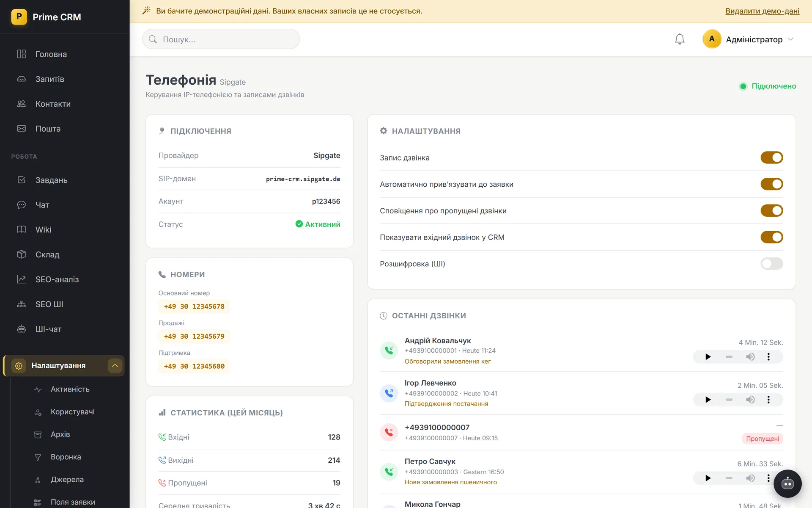812x508 pixels.
Task: Click the Склад box icon
Action: pos(22,254)
